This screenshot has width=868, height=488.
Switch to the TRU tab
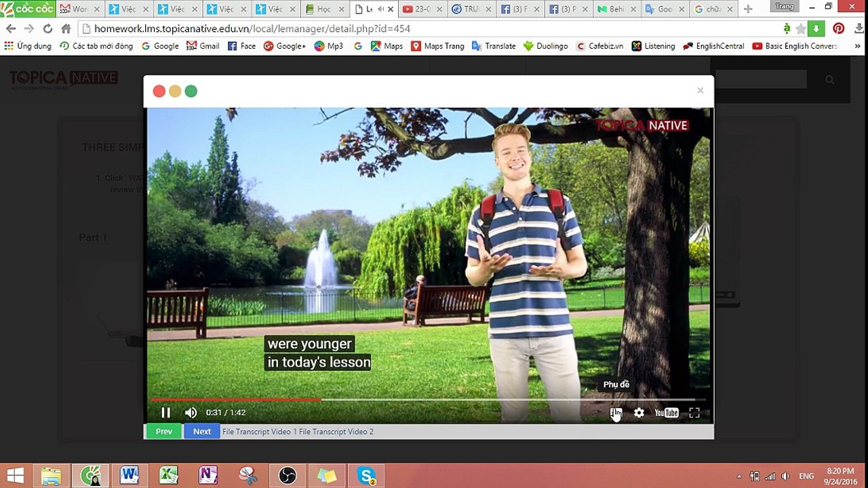470,9
